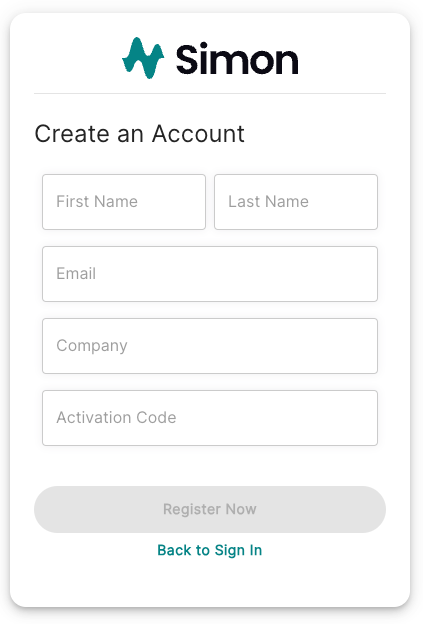Click the 'Sign In' words in teal link

238,550
